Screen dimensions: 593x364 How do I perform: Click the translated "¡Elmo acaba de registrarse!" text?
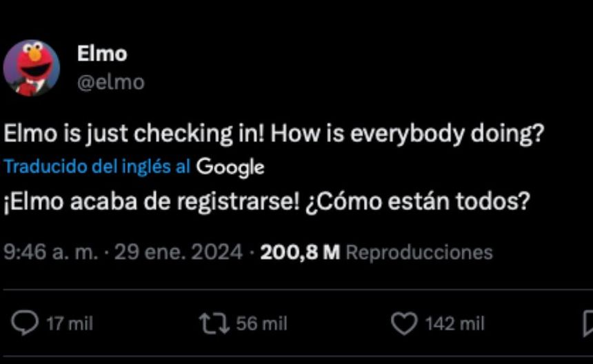152,201
